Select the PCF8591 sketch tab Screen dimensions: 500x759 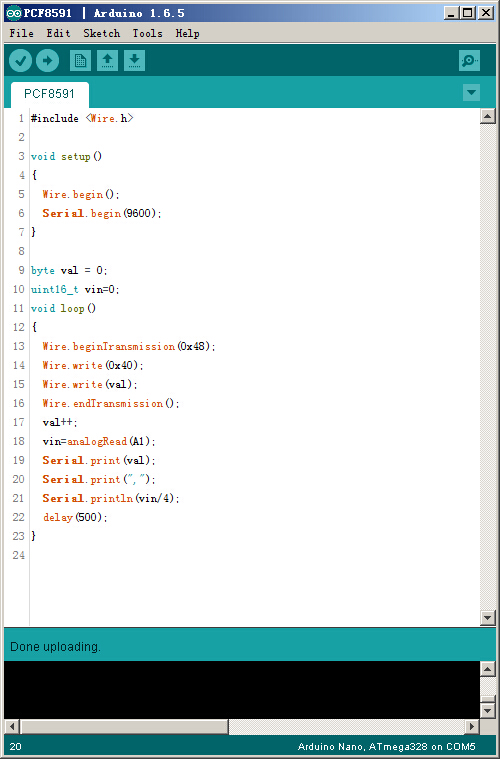[x=49, y=93]
